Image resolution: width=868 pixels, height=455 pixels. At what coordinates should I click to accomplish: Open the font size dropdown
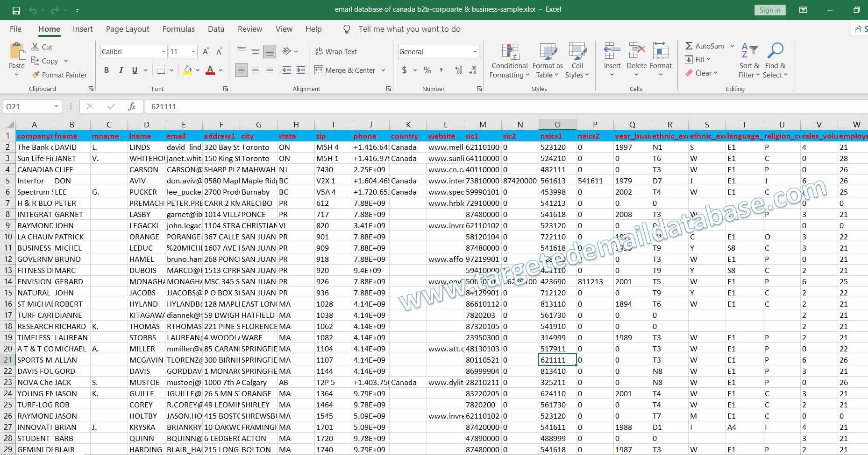(x=192, y=51)
